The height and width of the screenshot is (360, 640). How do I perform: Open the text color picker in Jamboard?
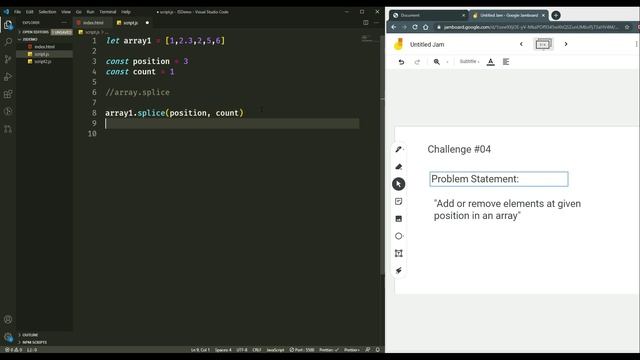[x=491, y=62]
